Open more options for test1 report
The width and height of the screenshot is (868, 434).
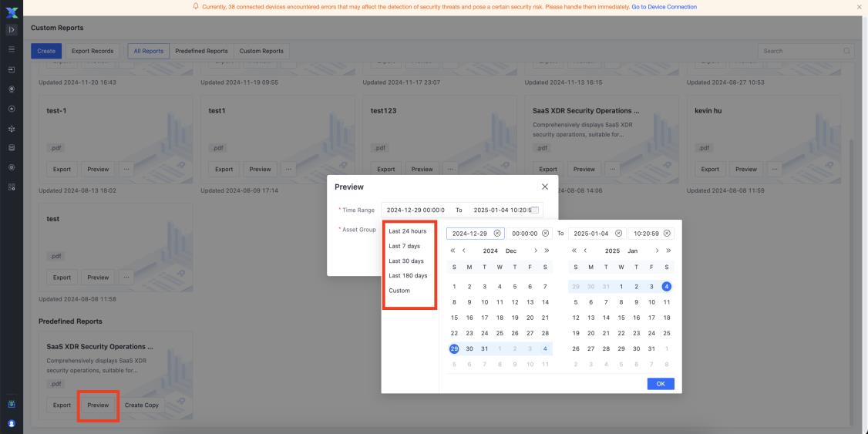pos(288,170)
